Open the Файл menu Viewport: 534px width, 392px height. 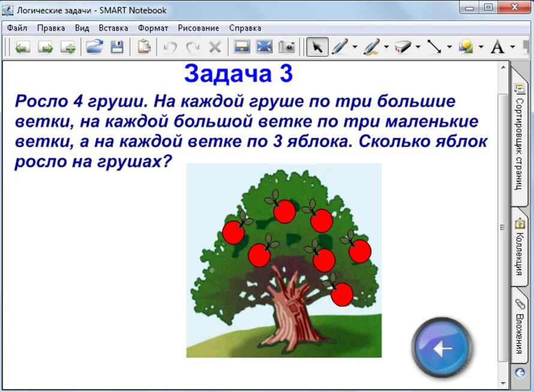17,28
